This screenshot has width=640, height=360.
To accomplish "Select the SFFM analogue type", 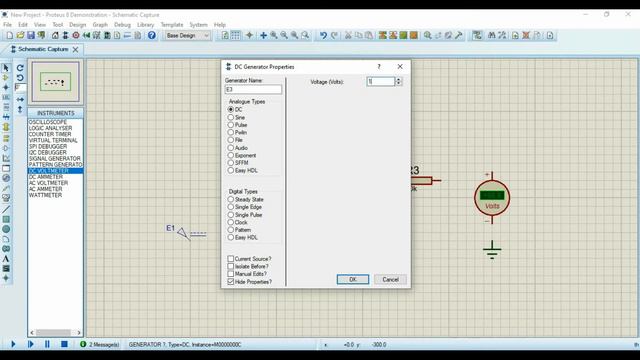I will coord(231,163).
